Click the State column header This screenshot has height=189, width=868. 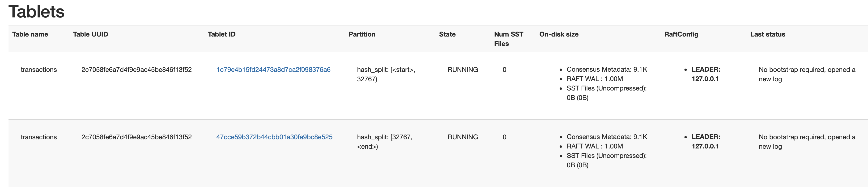(x=447, y=34)
